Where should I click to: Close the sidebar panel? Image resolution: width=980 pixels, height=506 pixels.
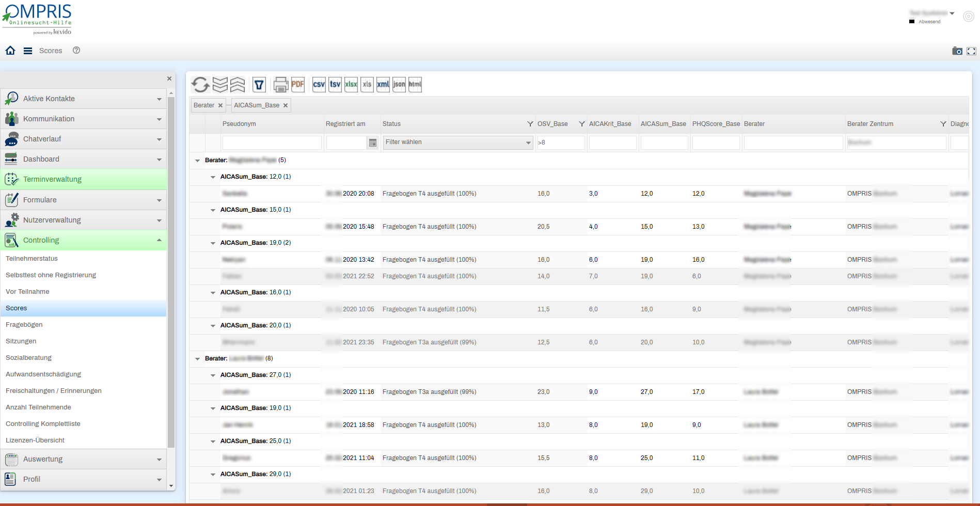coord(169,78)
